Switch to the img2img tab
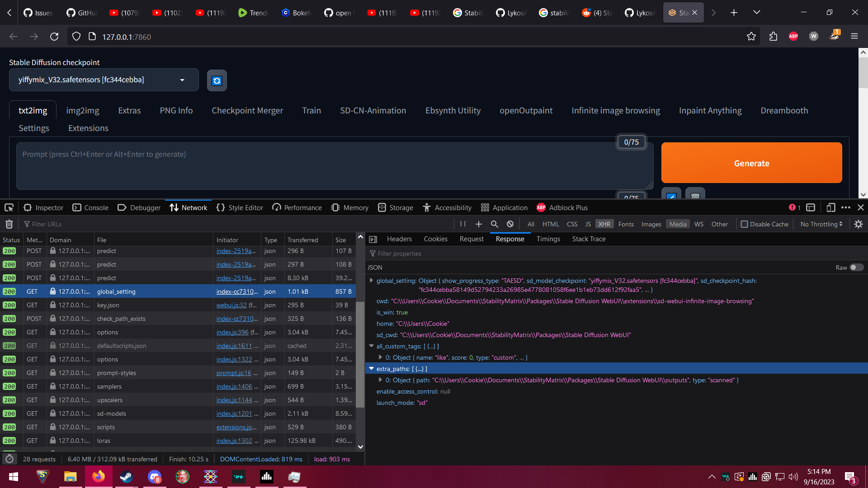868x488 pixels. pyautogui.click(x=83, y=110)
